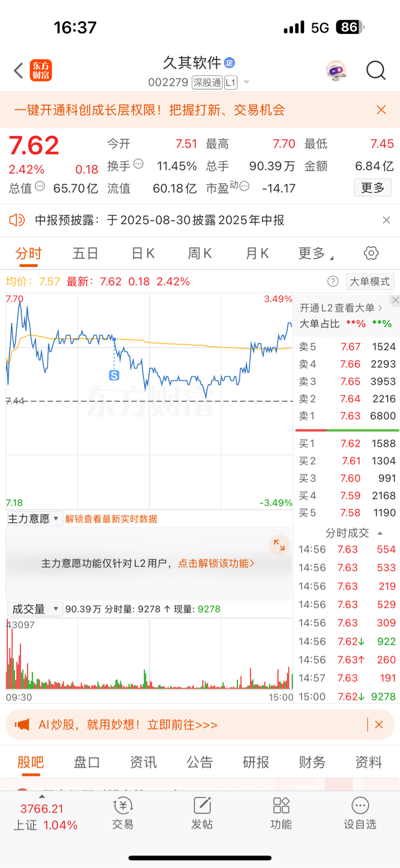The height and width of the screenshot is (868, 400).
Task: Toggle 大单模式 button
Action: (x=370, y=282)
